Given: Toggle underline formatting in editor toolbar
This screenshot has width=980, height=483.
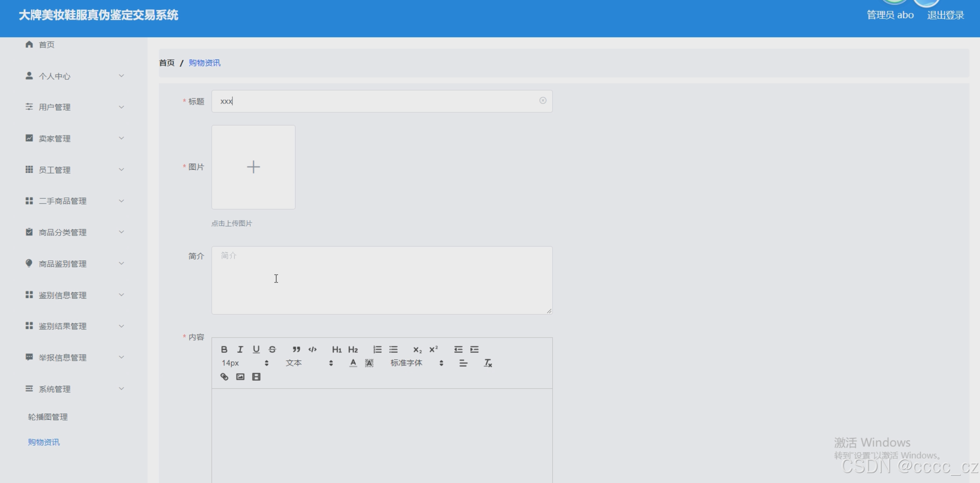Looking at the screenshot, I should [256, 349].
